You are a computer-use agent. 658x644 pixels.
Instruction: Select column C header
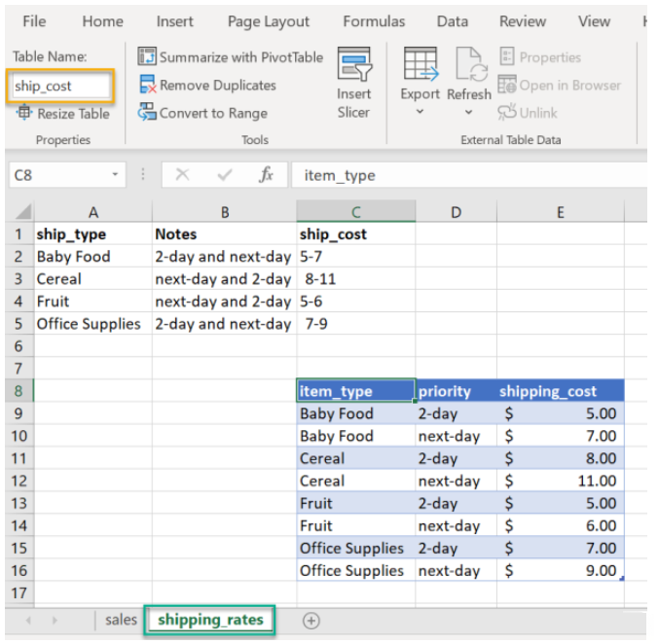point(356,212)
